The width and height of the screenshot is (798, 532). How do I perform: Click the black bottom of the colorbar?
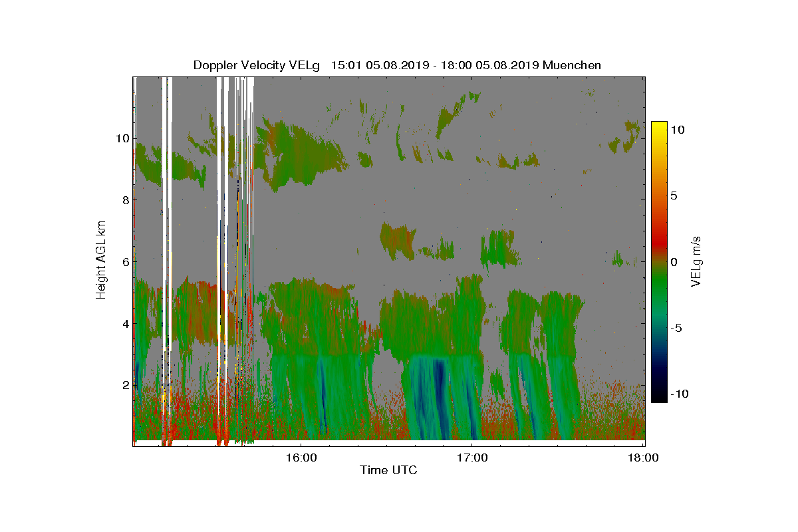pyautogui.click(x=659, y=396)
